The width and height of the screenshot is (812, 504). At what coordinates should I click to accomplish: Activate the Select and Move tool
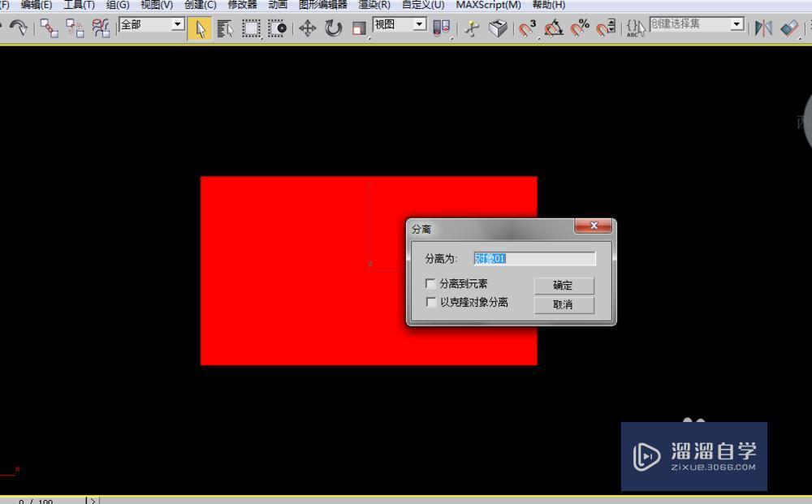307,28
